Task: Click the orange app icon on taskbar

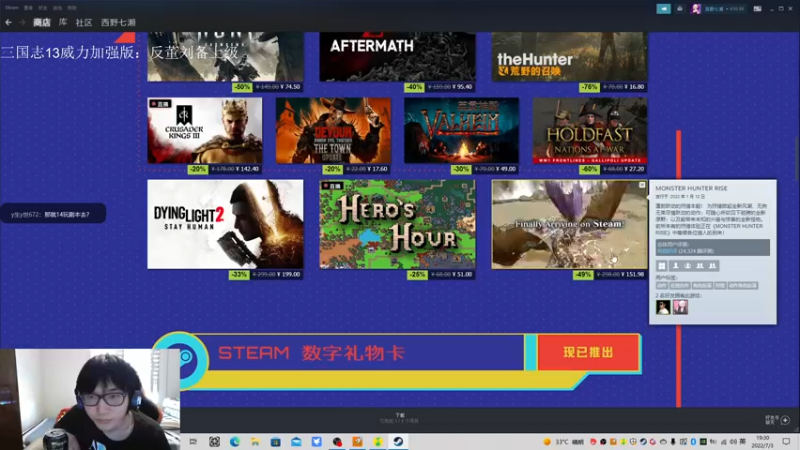Action: click(x=357, y=442)
